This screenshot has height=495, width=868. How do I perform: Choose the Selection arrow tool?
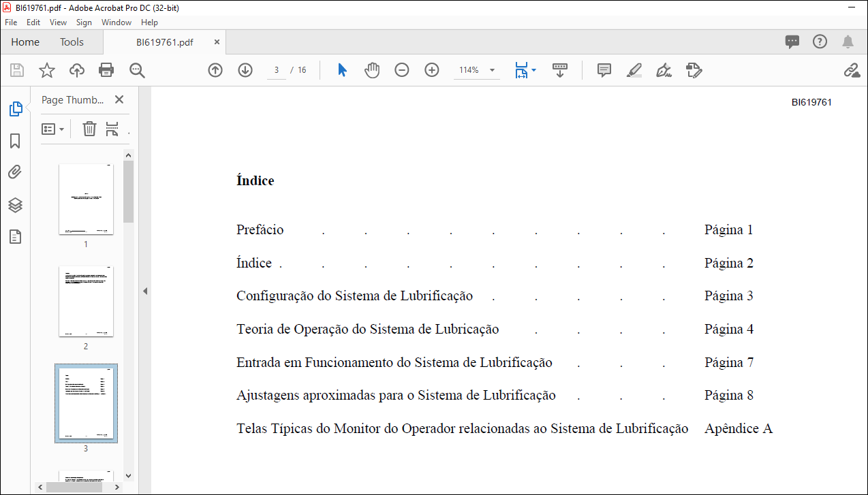343,70
